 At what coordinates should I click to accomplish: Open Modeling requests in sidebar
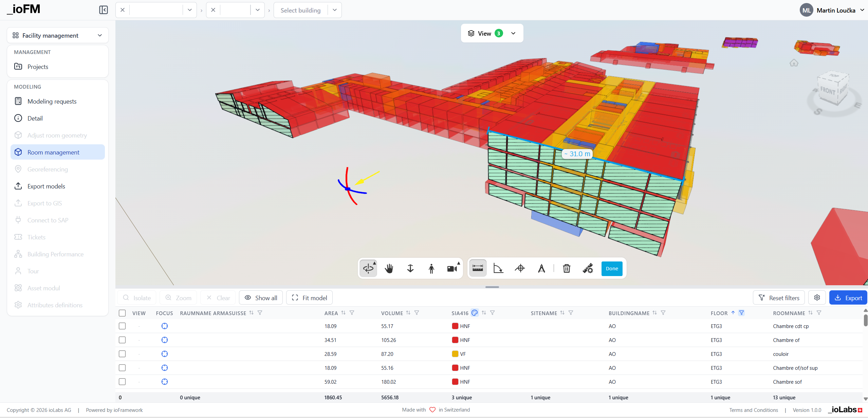[52, 101]
